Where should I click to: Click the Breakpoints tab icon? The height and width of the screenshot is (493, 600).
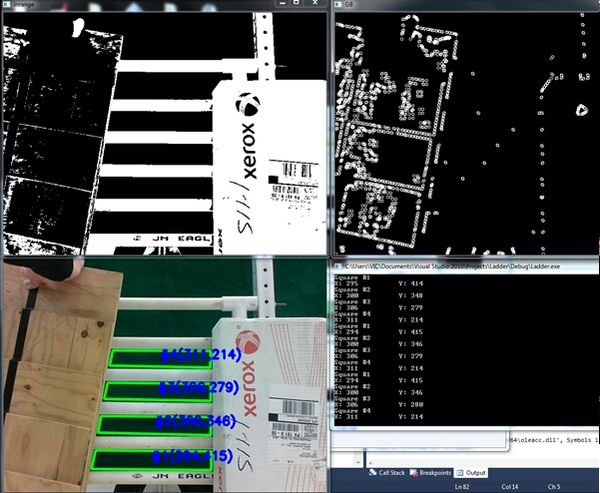tap(414, 473)
